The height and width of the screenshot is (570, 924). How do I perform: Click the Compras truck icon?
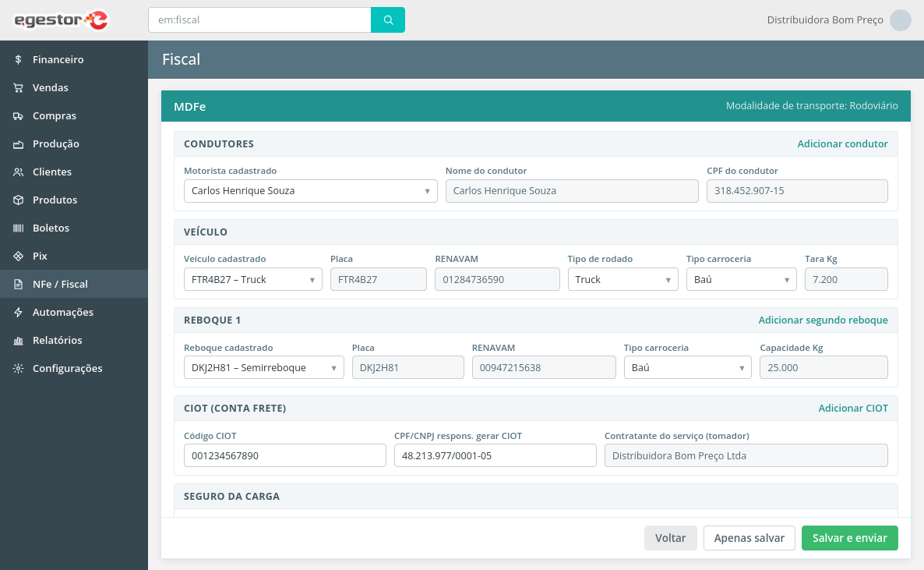point(18,115)
